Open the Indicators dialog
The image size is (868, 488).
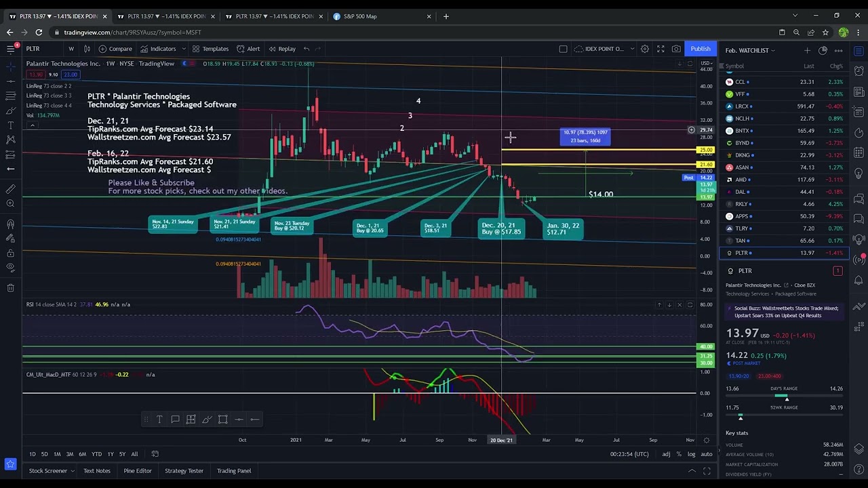158,49
